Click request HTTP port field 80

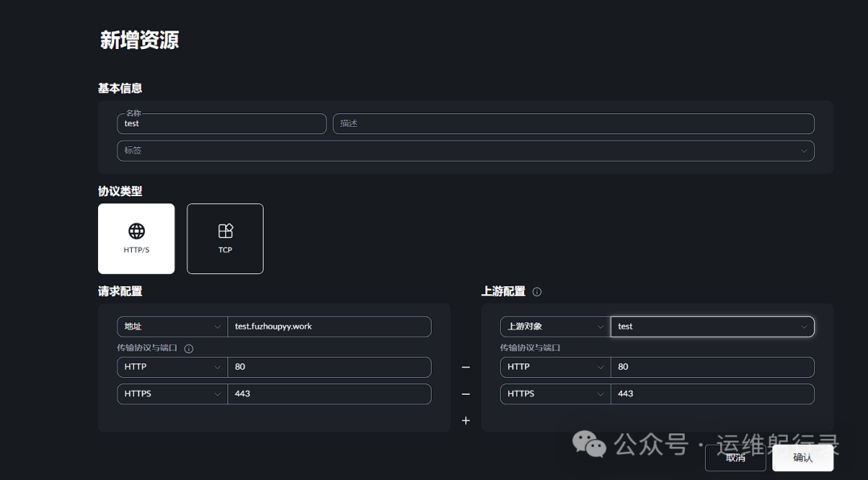330,367
